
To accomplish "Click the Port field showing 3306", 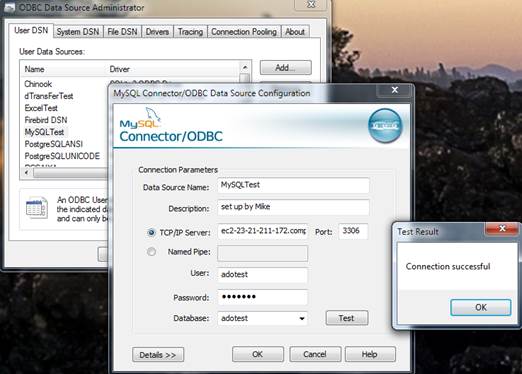I will pos(353,231).
